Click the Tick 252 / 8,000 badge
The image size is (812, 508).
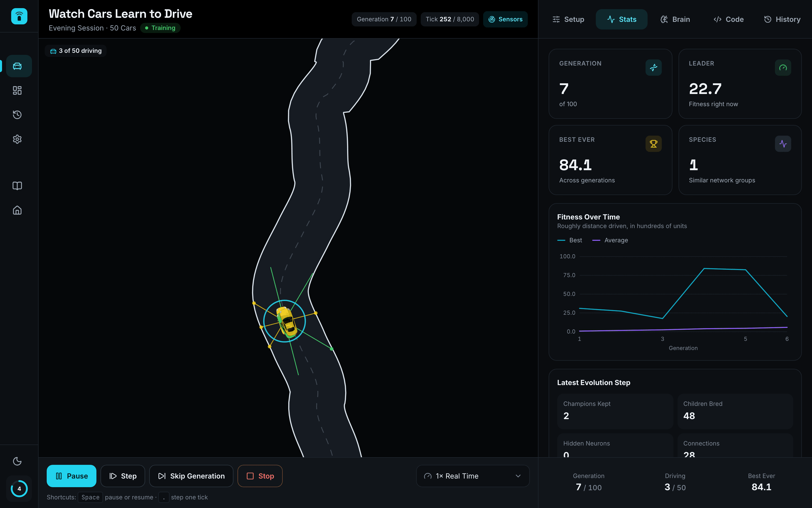[450, 19]
